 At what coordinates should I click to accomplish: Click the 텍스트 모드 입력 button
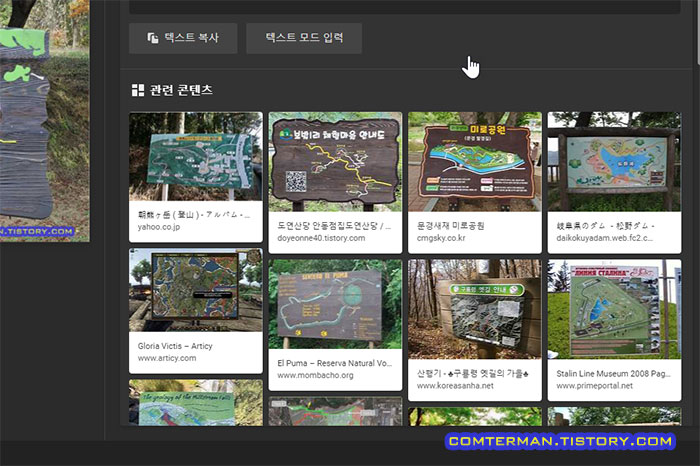(x=304, y=38)
